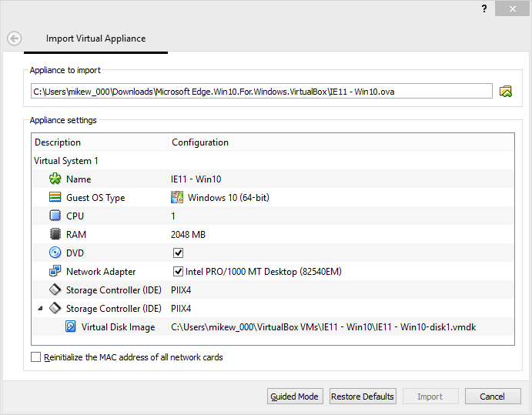
Task: Select the CPU value 1
Action: click(x=173, y=216)
